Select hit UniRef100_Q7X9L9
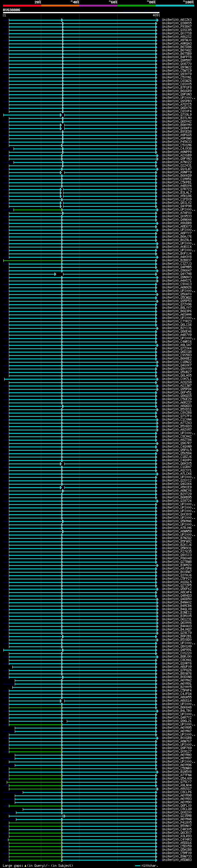This screenshot has width=197, height=868. coord(177,115)
